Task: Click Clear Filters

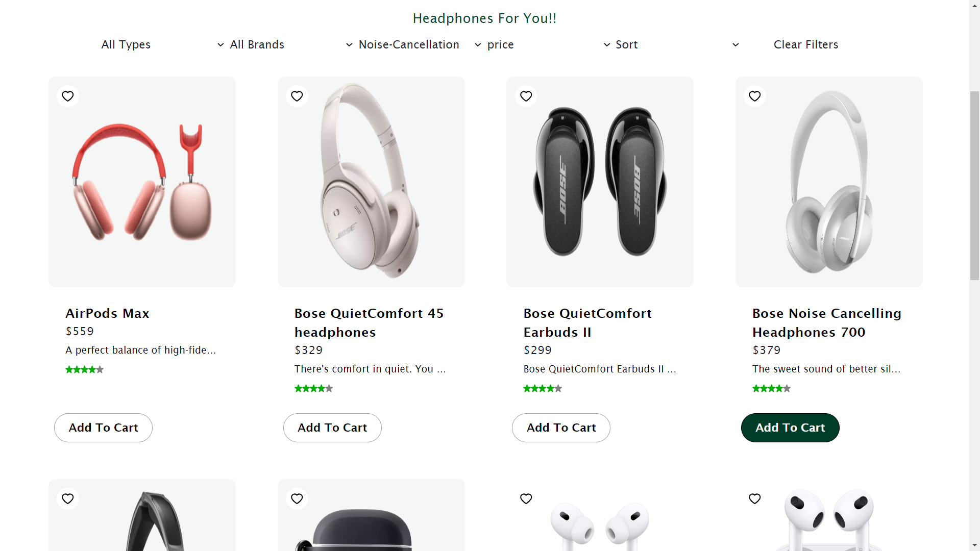Action: pos(806,44)
